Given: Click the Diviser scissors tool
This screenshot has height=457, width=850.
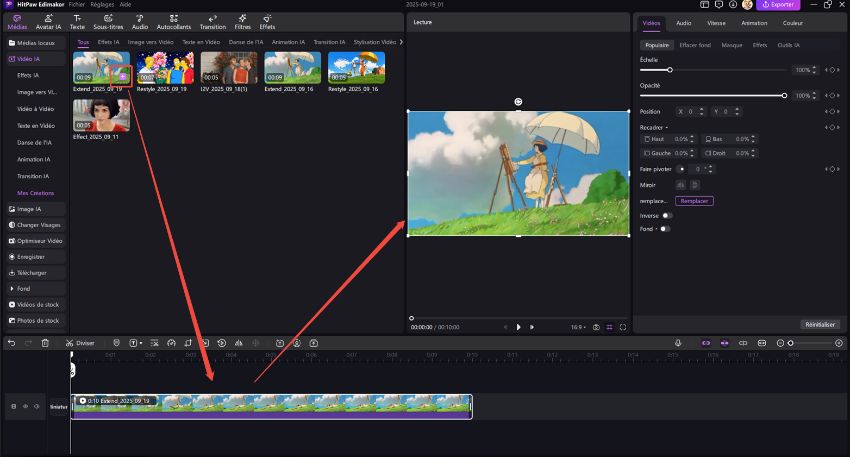Looking at the screenshot, I should coord(80,343).
